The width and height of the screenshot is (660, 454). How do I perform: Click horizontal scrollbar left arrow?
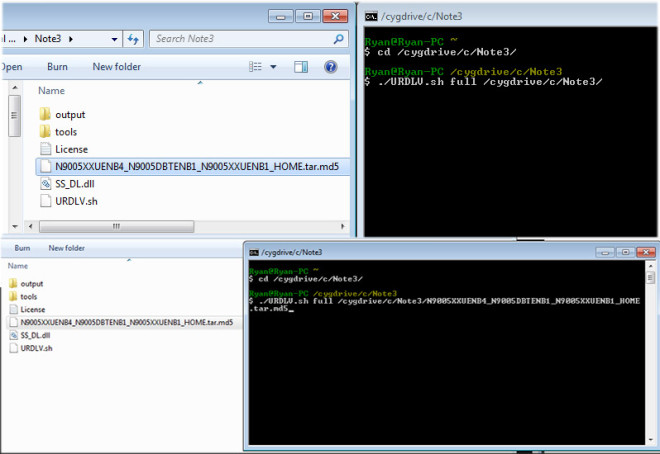(x=30, y=226)
